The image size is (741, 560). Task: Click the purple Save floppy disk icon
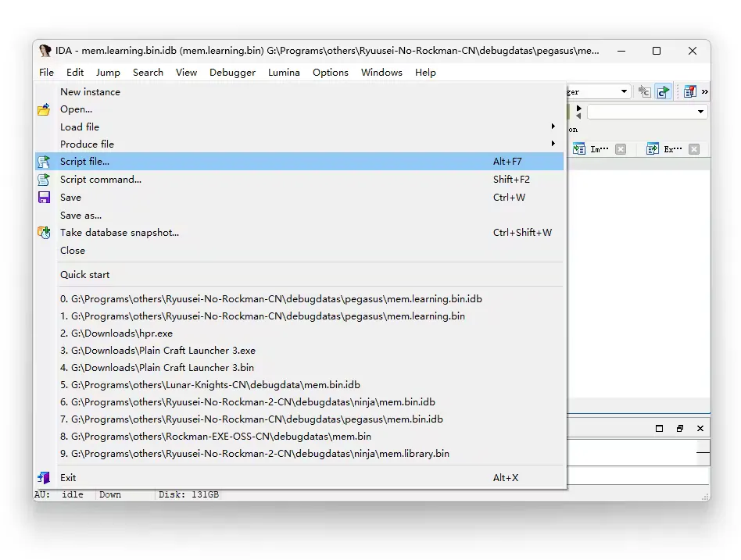[44, 198]
